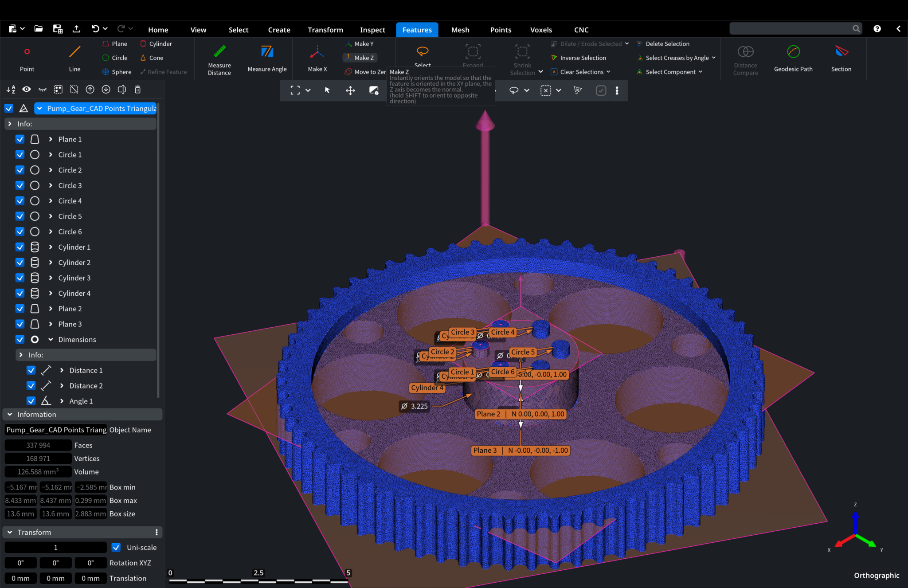Select the Cone fitting tool
The image size is (908, 588).
pos(152,58)
